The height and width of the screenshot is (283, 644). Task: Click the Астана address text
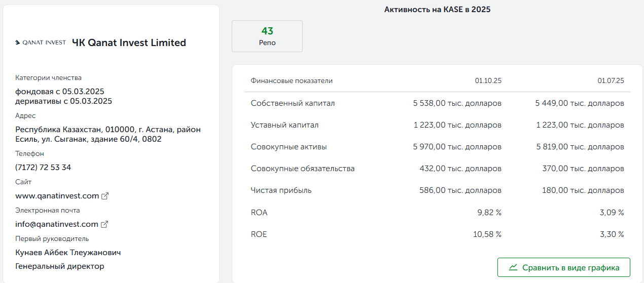(x=108, y=134)
